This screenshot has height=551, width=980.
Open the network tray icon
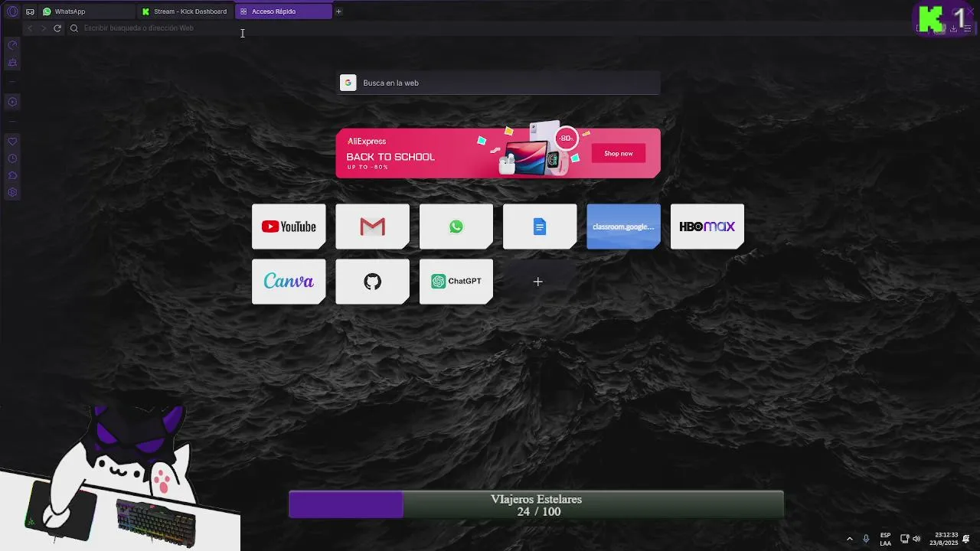904,539
